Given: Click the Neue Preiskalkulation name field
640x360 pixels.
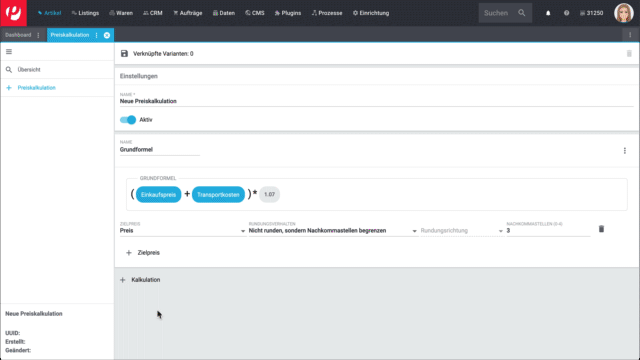Looking at the screenshot, I should click(376, 101).
